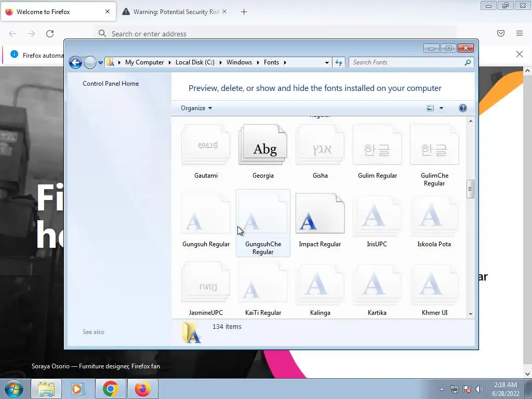Expand the Organize dropdown
Viewport: 532px width, 399px height.
[196, 108]
